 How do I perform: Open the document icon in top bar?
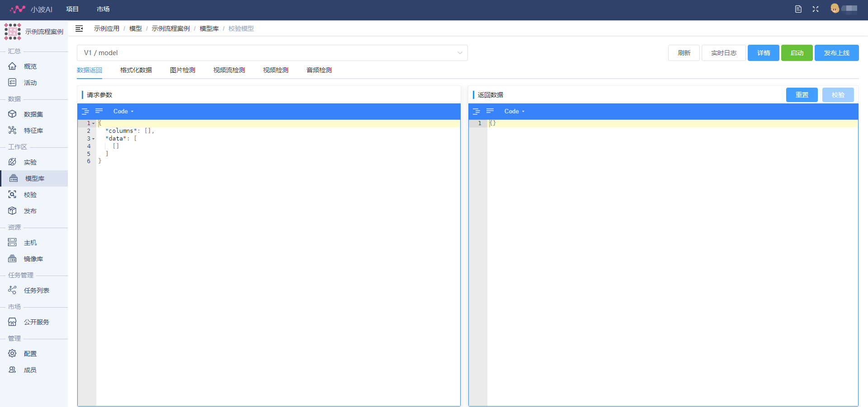(798, 9)
